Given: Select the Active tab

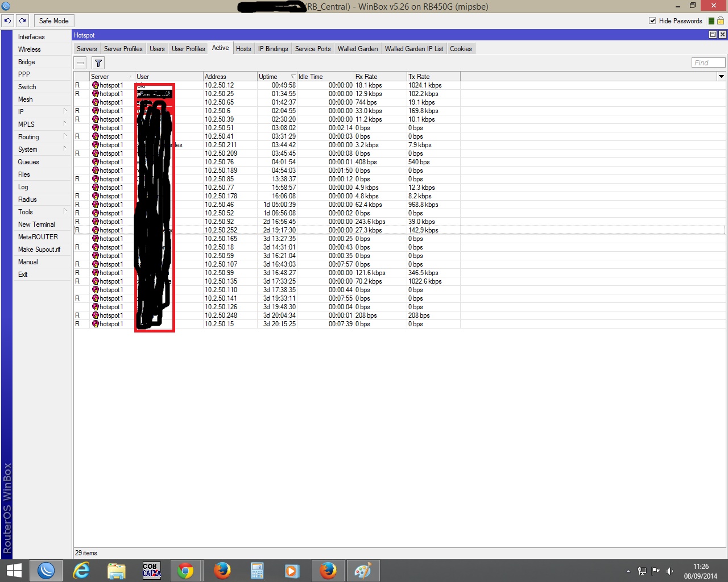Looking at the screenshot, I should click(x=221, y=48).
